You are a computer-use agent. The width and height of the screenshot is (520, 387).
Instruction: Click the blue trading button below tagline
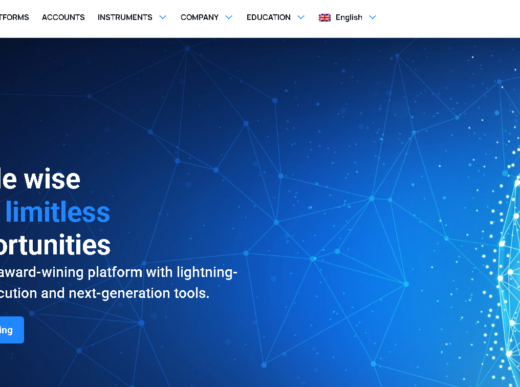[12, 330]
